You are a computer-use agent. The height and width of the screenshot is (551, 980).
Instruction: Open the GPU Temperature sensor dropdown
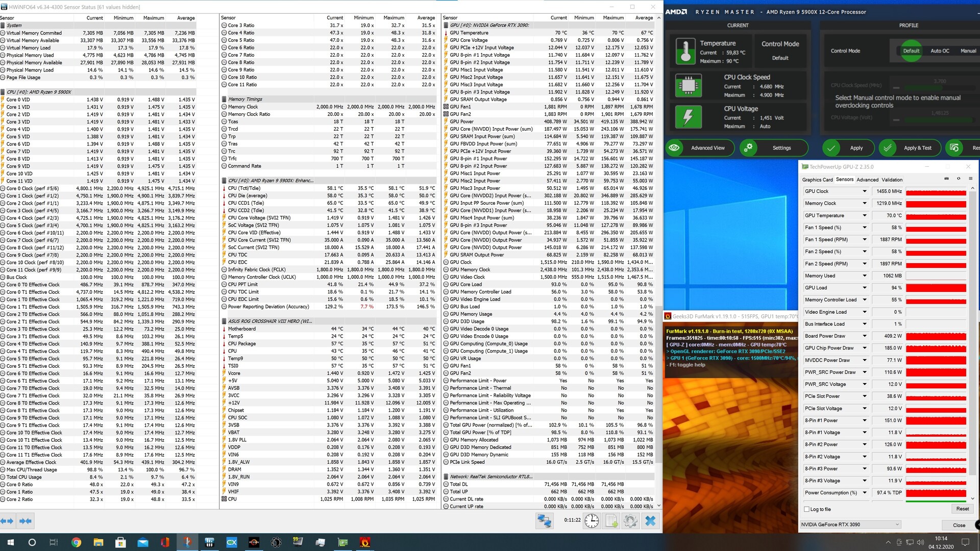click(x=864, y=215)
